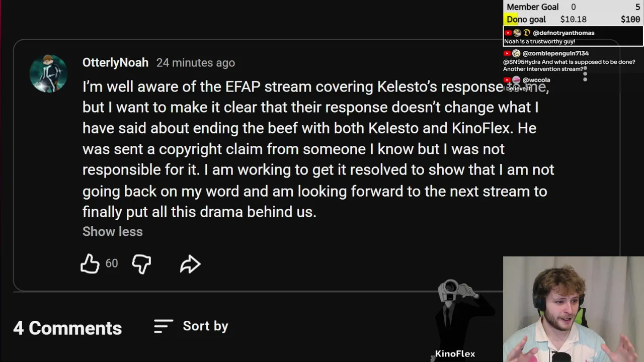Click YouTube icon beside @wccola

(x=507, y=80)
